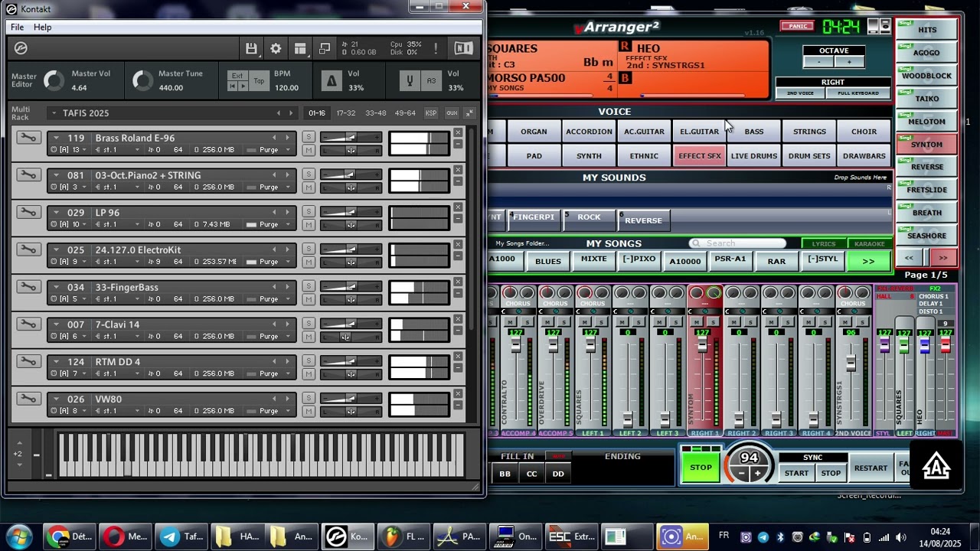980x551 pixels.
Task: Click Kontakt minimize view icon
Action: tap(325, 48)
